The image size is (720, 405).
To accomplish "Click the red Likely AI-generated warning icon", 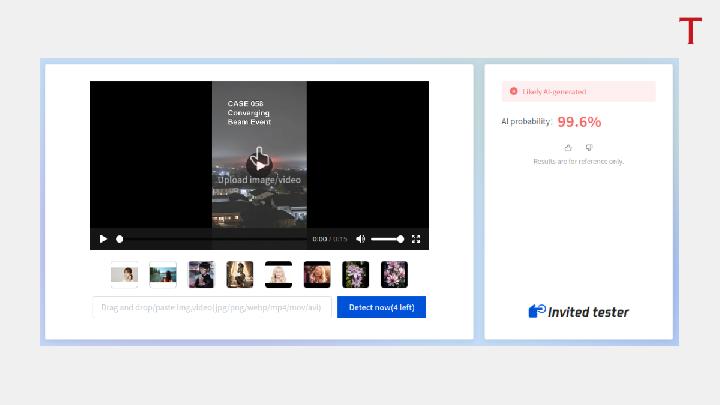I will (513, 91).
